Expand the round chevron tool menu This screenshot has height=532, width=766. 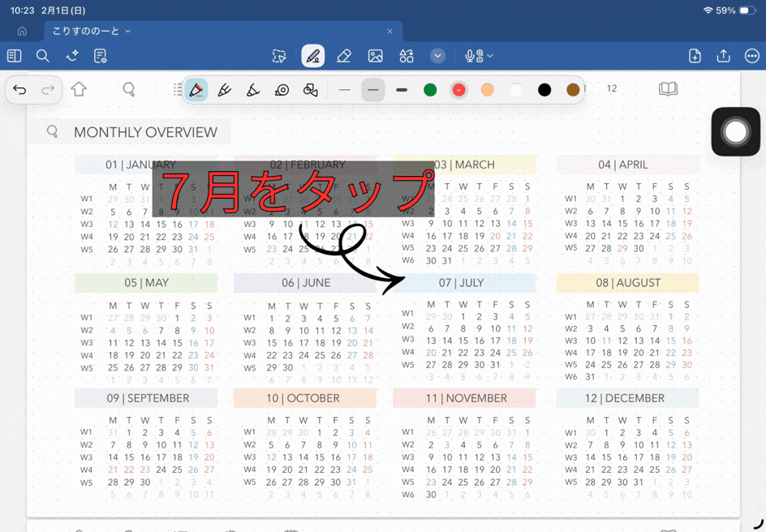437,56
